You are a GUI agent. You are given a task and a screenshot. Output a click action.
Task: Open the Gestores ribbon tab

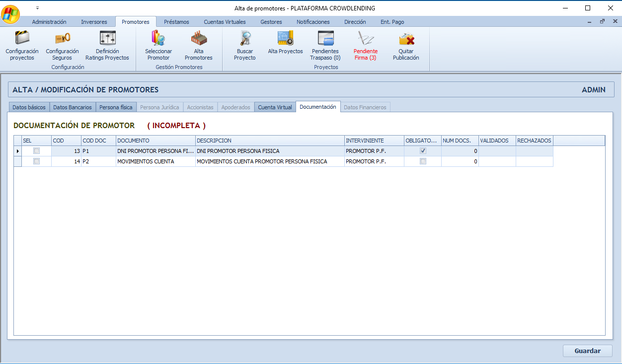[271, 22]
